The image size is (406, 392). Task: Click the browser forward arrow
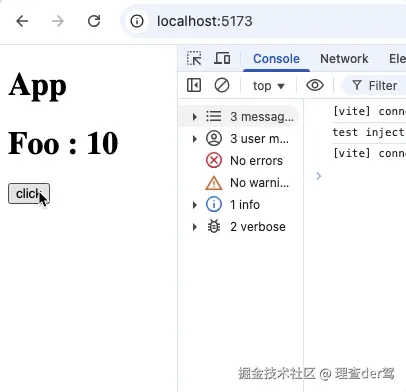tap(58, 21)
